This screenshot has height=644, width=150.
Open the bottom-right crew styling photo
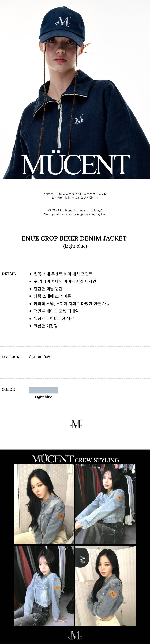pyautogui.click(x=105, y=586)
